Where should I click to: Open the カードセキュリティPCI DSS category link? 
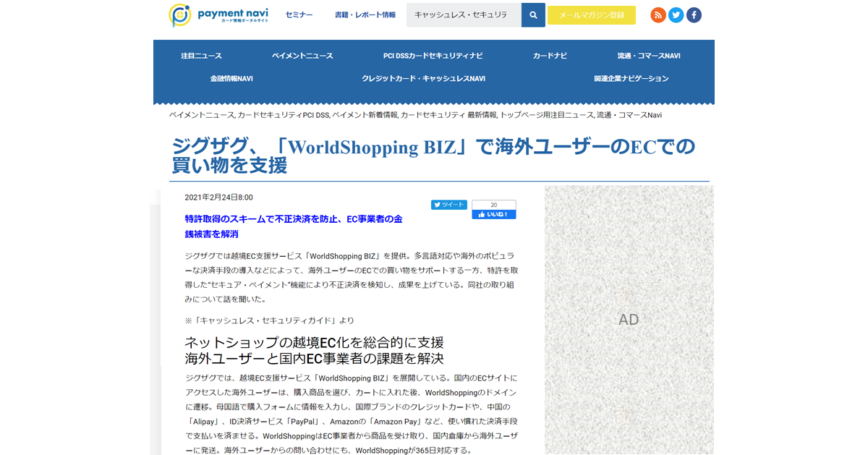[284, 115]
